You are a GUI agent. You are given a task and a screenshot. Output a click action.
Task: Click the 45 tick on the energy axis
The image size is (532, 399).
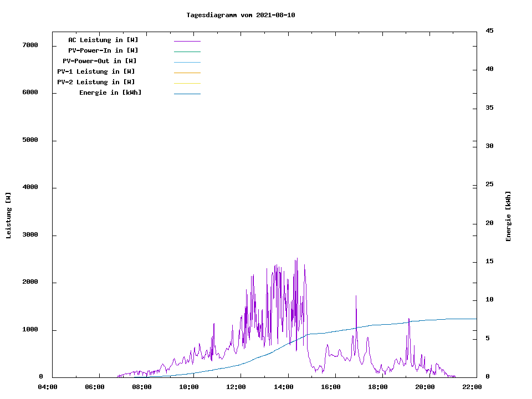(x=489, y=30)
